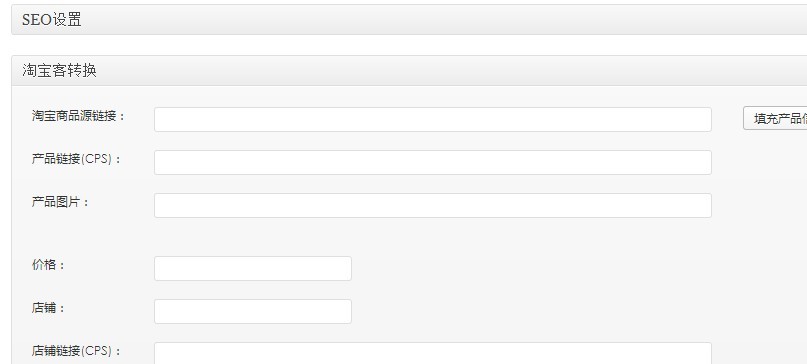
Task: Expand the SEO设置 panel header
Action: coord(409,20)
